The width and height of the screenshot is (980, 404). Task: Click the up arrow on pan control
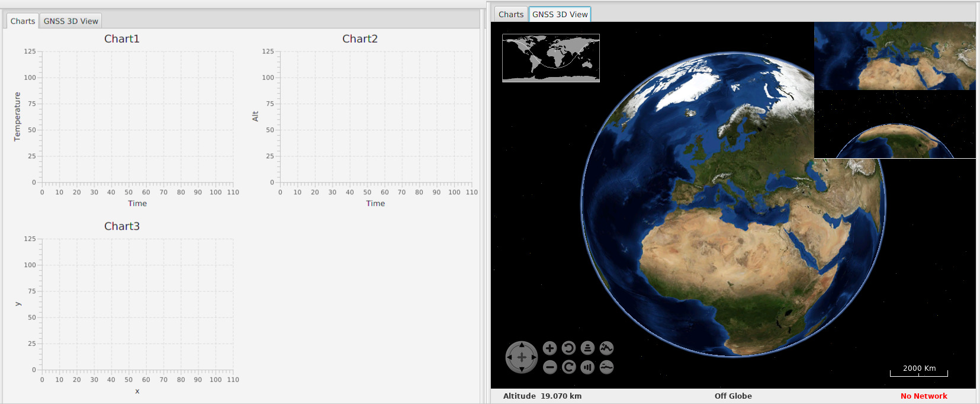[522, 345]
